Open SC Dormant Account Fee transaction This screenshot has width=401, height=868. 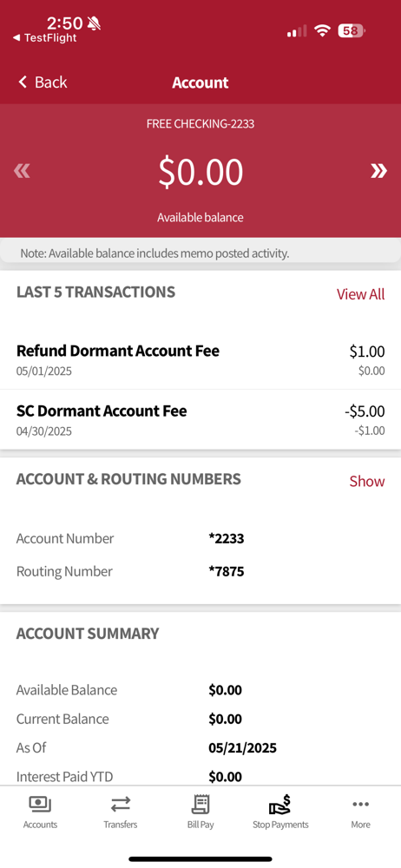point(200,419)
